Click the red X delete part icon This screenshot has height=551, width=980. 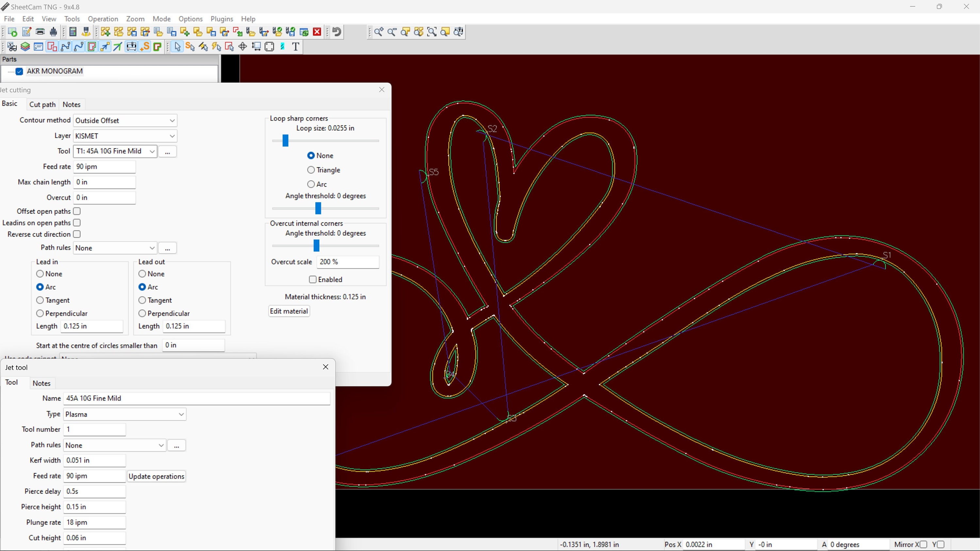(x=317, y=32)
